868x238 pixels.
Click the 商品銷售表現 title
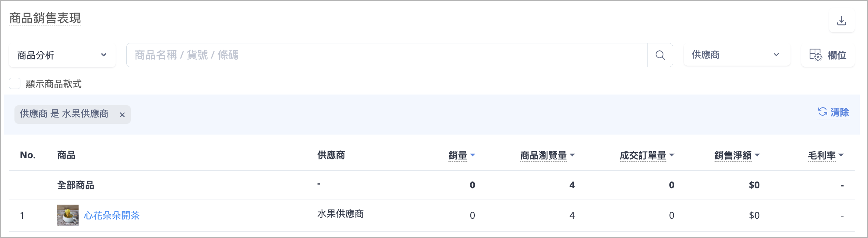point(45,18)
